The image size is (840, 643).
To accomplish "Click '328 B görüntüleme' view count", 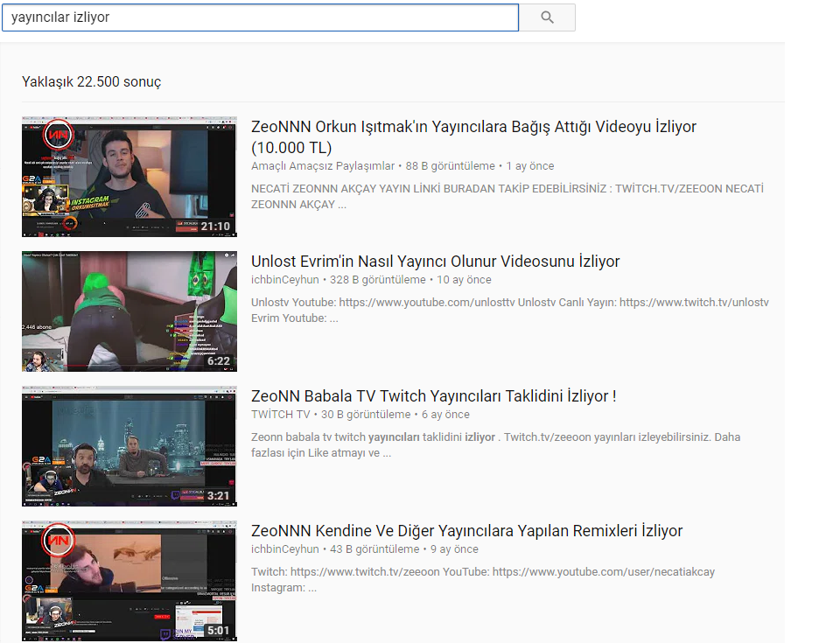I will (x=378, y=280).
